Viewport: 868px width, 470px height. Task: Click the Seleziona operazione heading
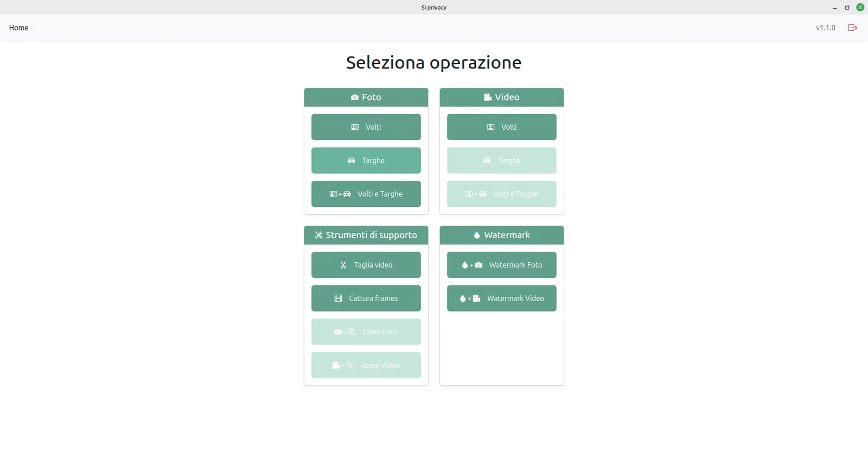(x=434, y=62)
